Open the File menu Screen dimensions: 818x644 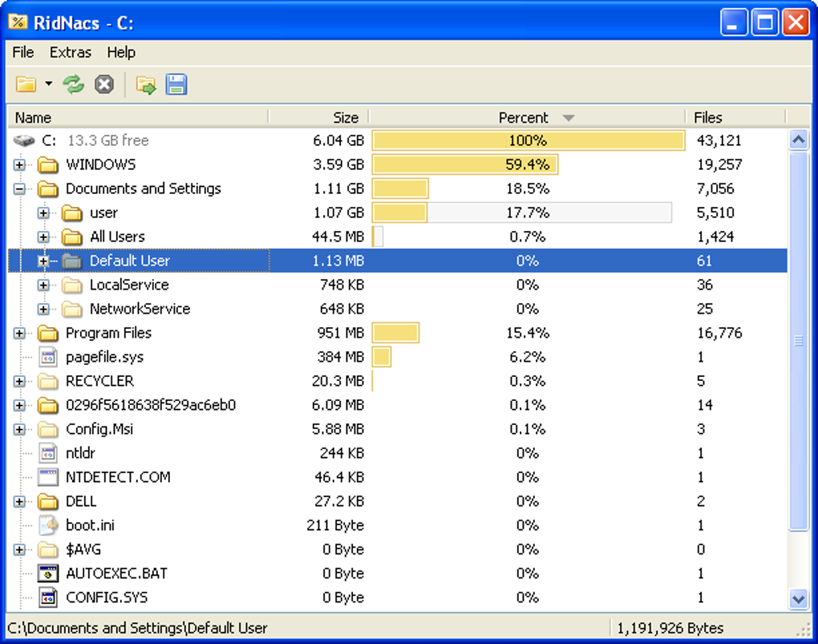[23, 52]
